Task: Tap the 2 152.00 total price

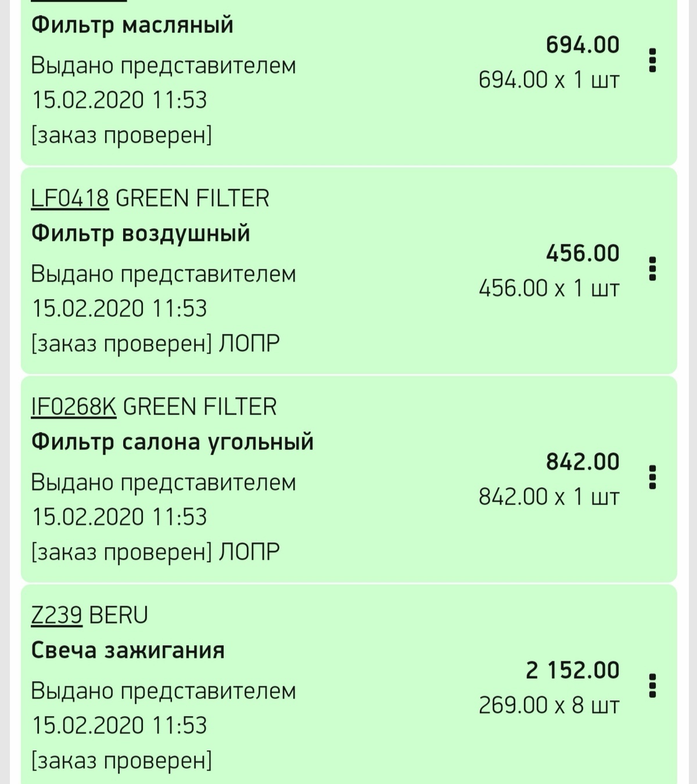Action: click(x=573, y=670)
